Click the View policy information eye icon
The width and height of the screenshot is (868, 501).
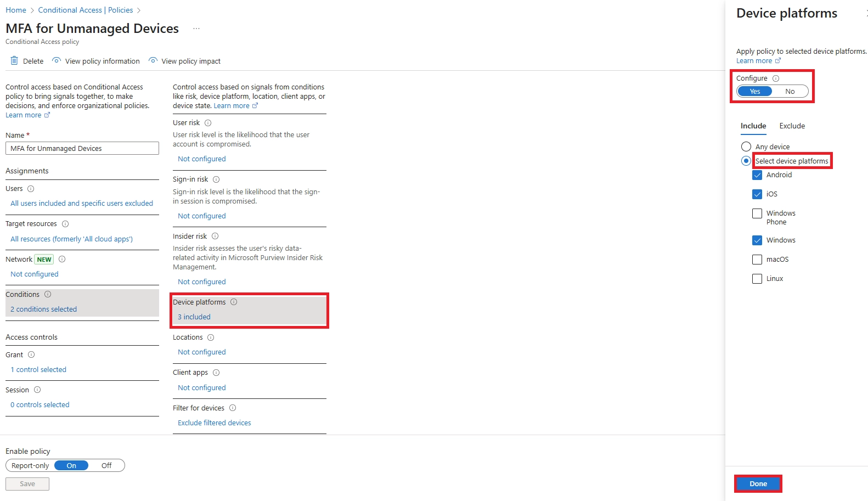point(57,61)
